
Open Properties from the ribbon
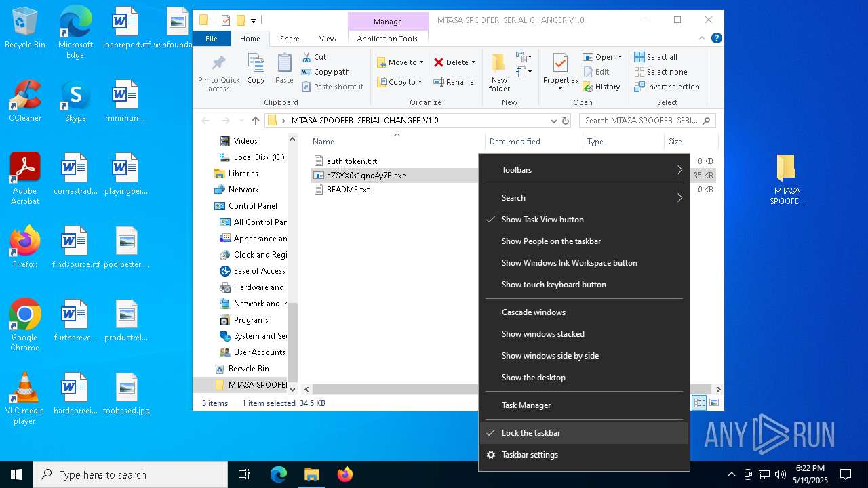point(560,73)
